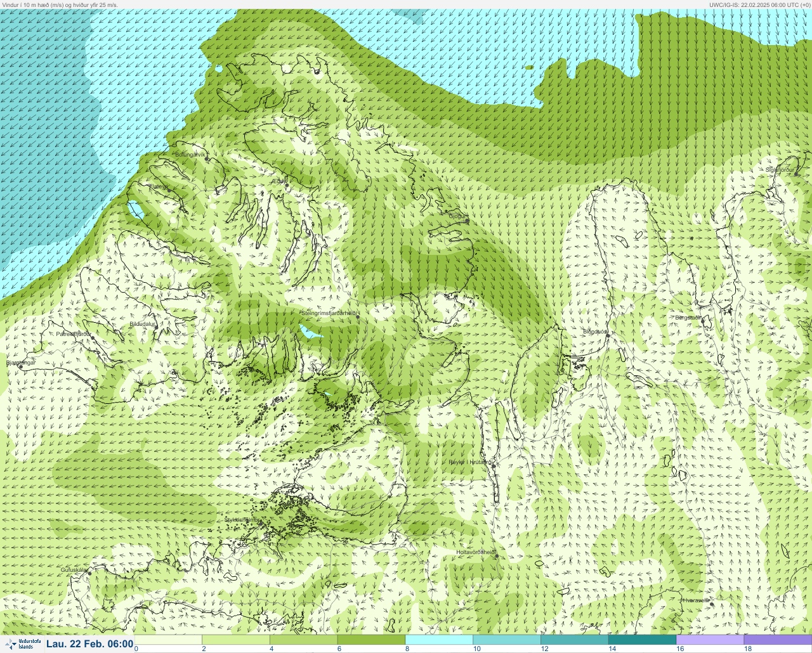This screenshot has height=653, width=812.
Task: Click the 10–12 m/s turquoise legend swatch
Action: pyautogui.click(x=507, y=640)
